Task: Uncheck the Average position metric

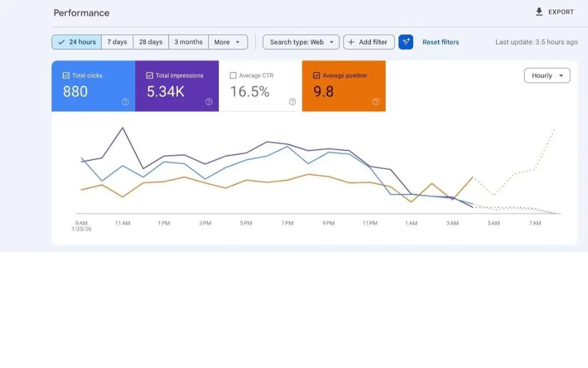Action: point(317,75)
